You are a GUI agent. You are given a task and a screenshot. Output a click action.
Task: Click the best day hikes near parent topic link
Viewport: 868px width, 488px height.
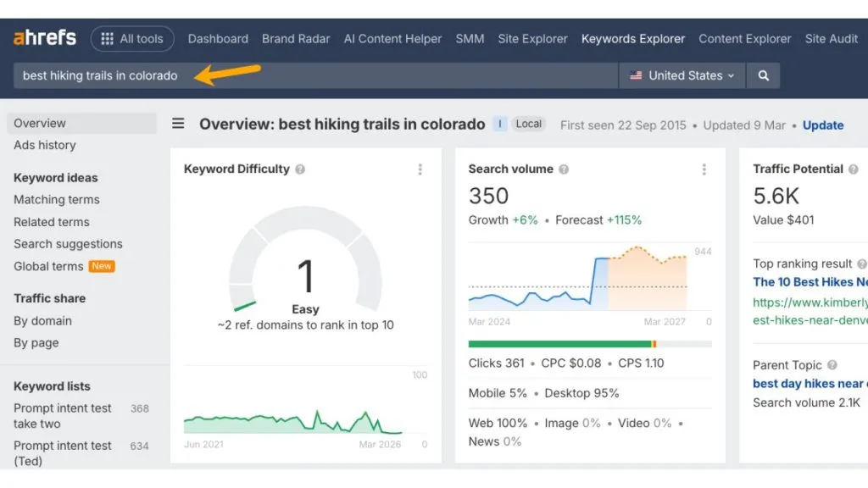click(810, 384)
